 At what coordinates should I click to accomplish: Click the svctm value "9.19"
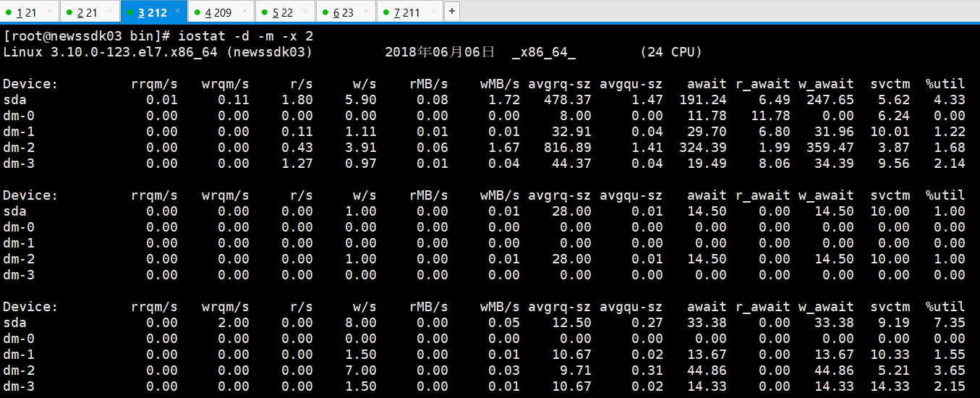coord(894,323)
